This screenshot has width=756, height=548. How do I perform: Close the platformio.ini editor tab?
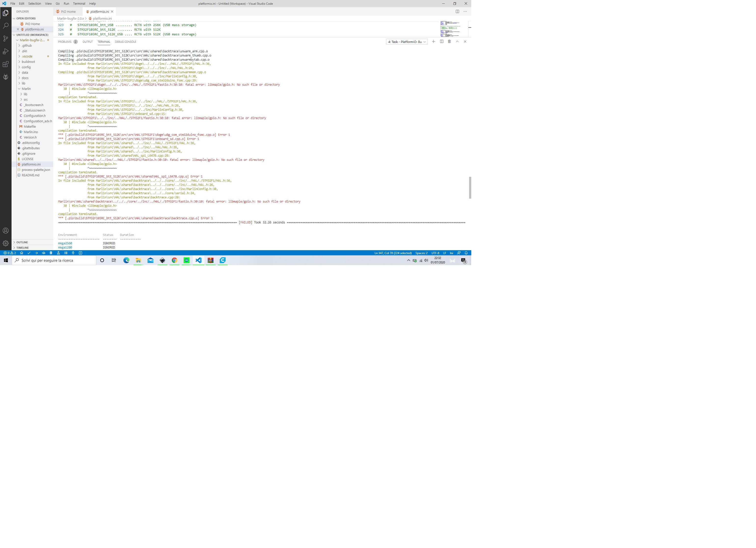[112, 12]
